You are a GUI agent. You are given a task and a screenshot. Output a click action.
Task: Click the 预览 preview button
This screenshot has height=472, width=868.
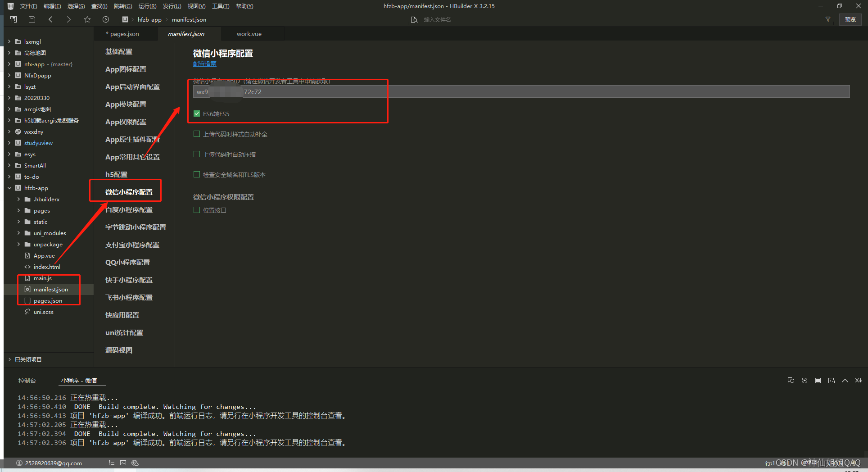click(850, 19)
